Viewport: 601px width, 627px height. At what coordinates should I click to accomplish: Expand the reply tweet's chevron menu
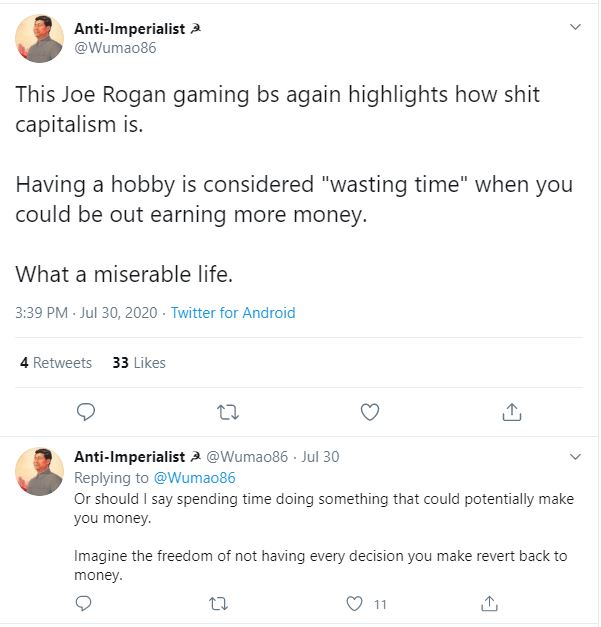575,457
